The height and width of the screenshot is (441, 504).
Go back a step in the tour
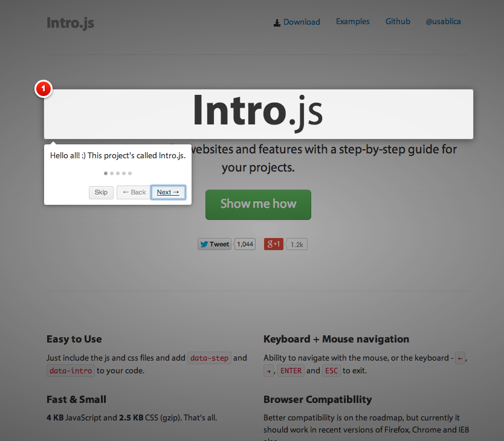coord(133,192)
